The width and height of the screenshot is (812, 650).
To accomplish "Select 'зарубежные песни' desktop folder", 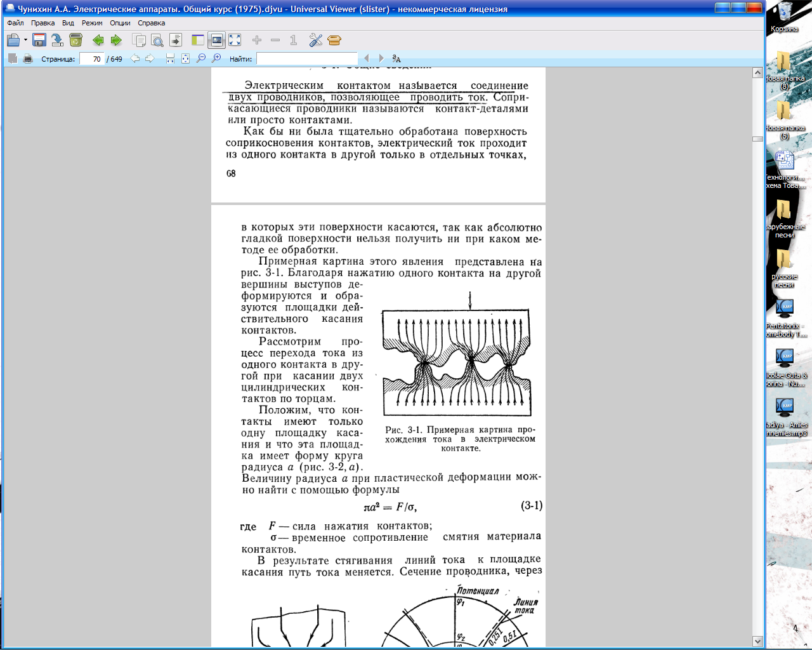I will pos(784,218).
